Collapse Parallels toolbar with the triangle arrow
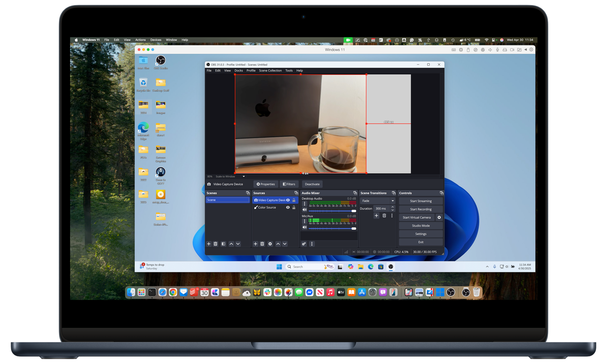Image resolution: width=607 pixels, height=364 pixels. (525, 50)
